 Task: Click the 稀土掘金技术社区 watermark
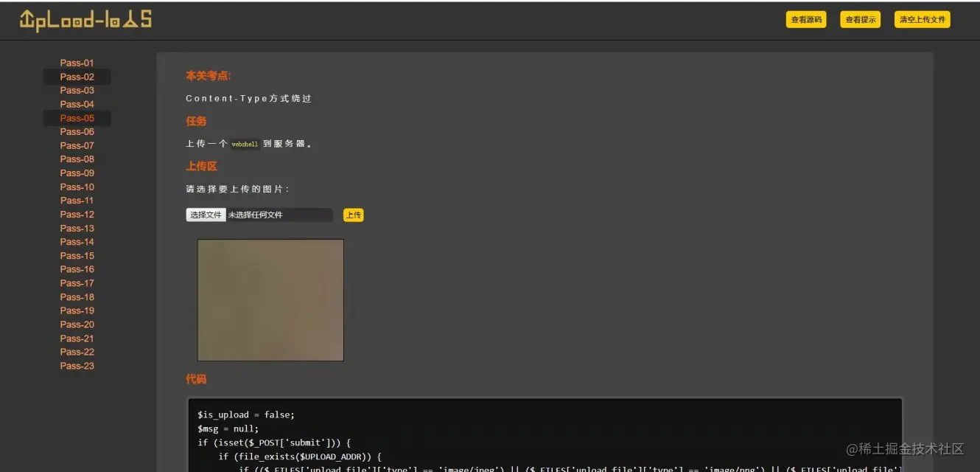(x=904, y=448)
